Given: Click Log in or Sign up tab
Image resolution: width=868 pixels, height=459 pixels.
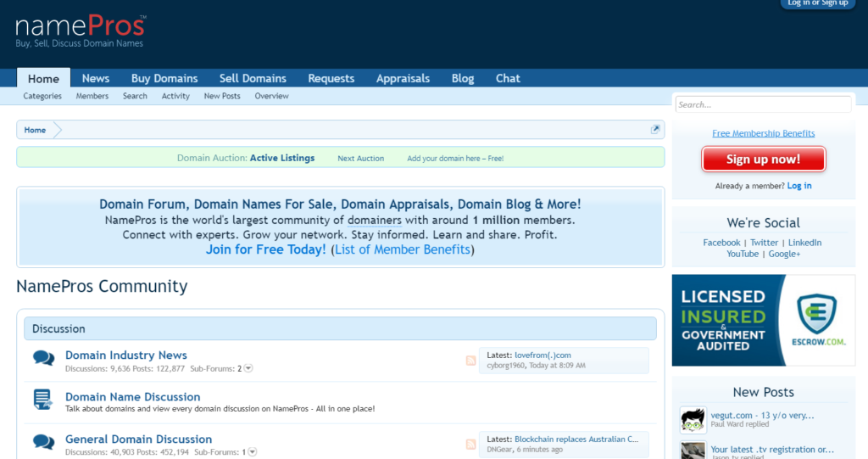Looking at the screenshot, I should coord(818,3).
